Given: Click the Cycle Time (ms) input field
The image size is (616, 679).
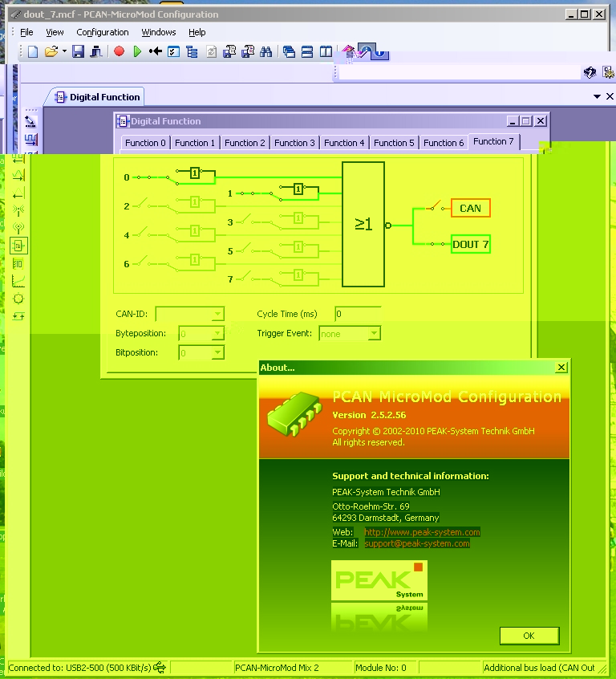Looking at the screenshot, I should pyautogui.click(x=358, y=314).
